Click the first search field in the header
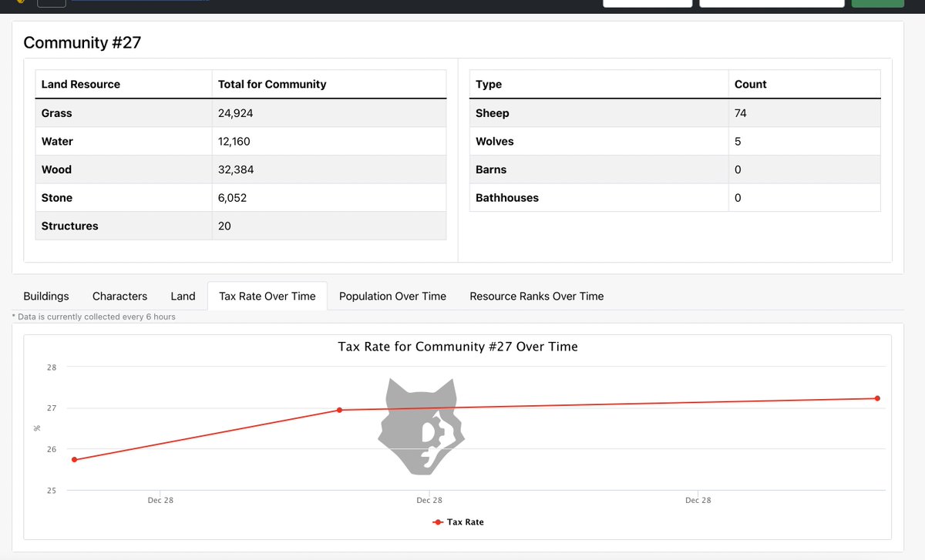This screenshot has height=560, width=925. point(647,3)
